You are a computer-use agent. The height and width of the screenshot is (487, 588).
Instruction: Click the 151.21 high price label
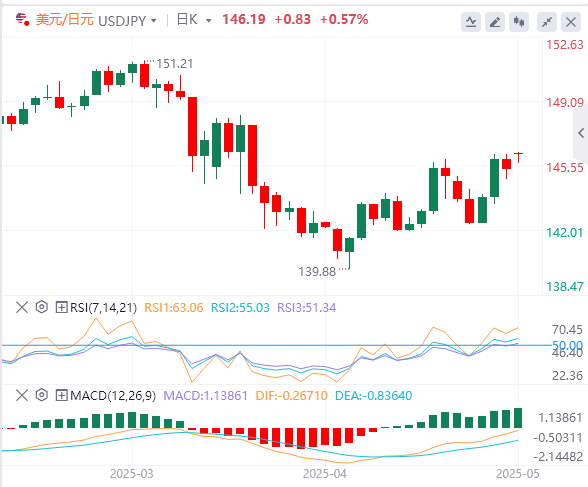tap(175, 64)
